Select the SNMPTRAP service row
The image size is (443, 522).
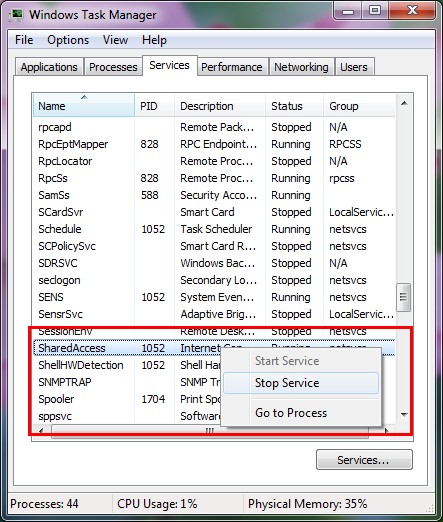[127, 382]
